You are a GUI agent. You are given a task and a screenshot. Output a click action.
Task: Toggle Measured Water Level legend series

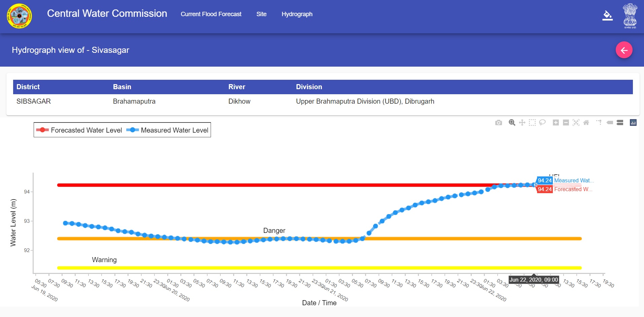[x=167, y=130]
